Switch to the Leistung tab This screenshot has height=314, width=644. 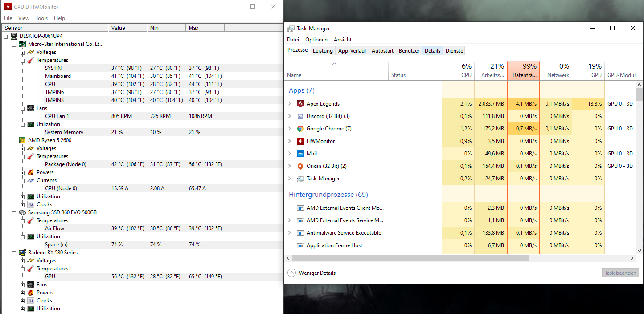pos(323,51)
